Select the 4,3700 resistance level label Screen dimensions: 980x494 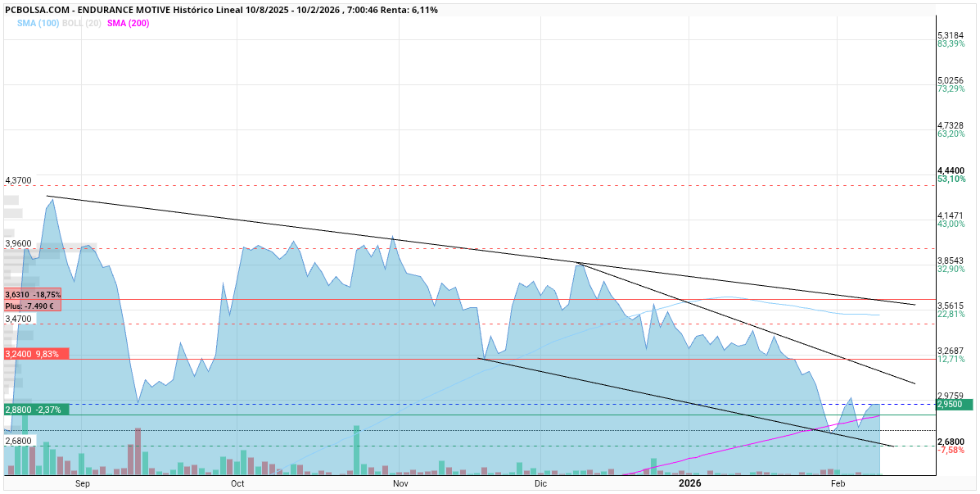(x=18, y=180)
